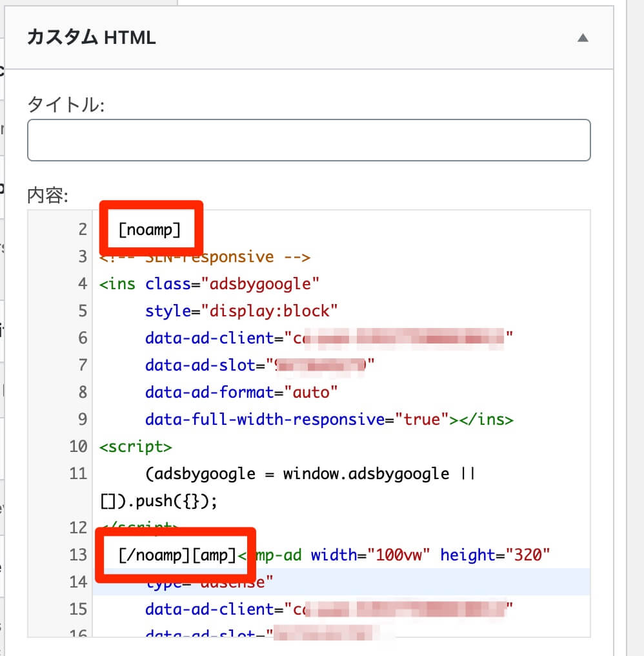This screenshot has height=656, width=644.
Task: Click the カスタム HTML widget heading
Action: (91, 37)
